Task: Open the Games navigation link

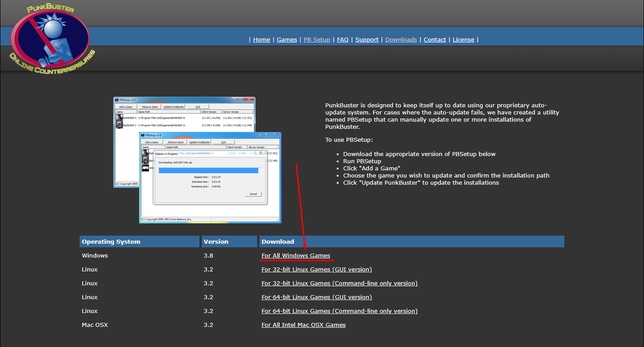Action: (287, 40)
